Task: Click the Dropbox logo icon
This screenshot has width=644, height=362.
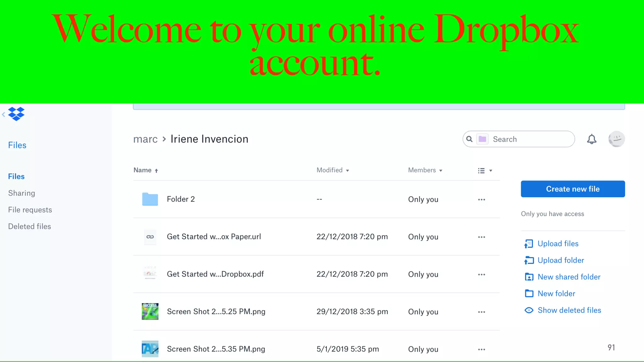Action: click(x=16, y=114)
